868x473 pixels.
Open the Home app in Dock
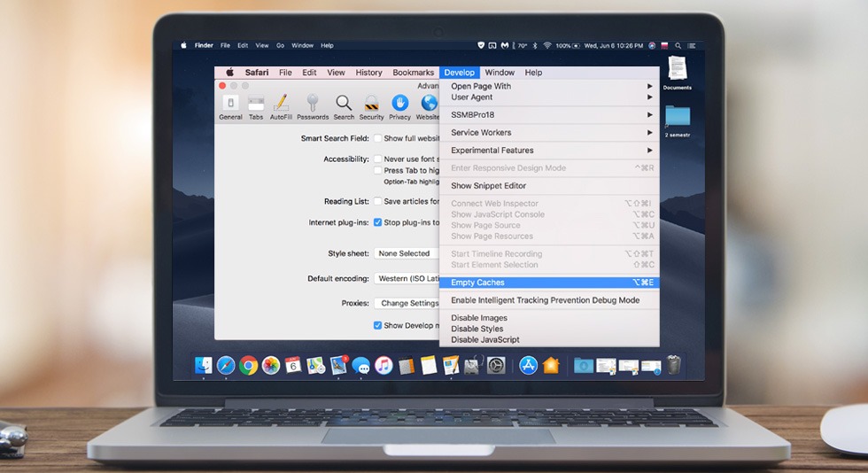click(x=551, y=366)
